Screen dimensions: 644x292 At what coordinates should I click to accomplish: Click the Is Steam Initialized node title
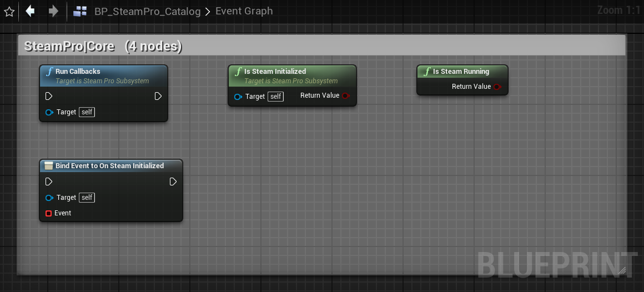point(275,72)
